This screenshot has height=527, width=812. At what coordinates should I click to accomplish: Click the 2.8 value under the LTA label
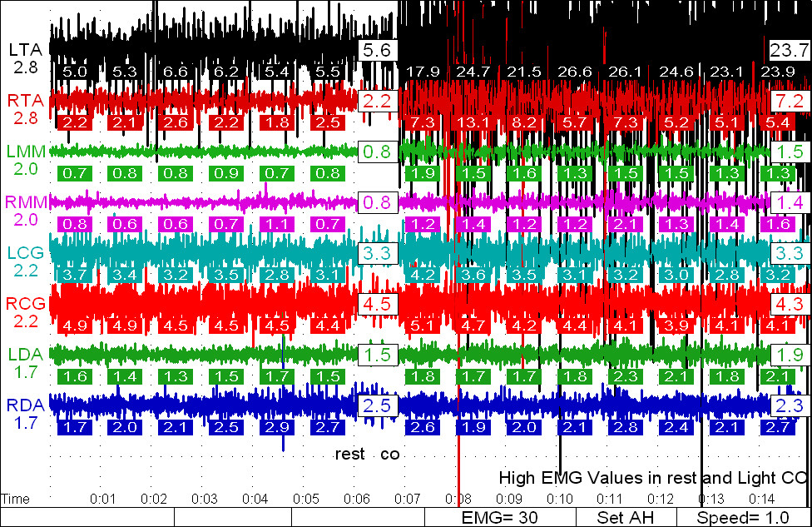click(x=26, y=67)
